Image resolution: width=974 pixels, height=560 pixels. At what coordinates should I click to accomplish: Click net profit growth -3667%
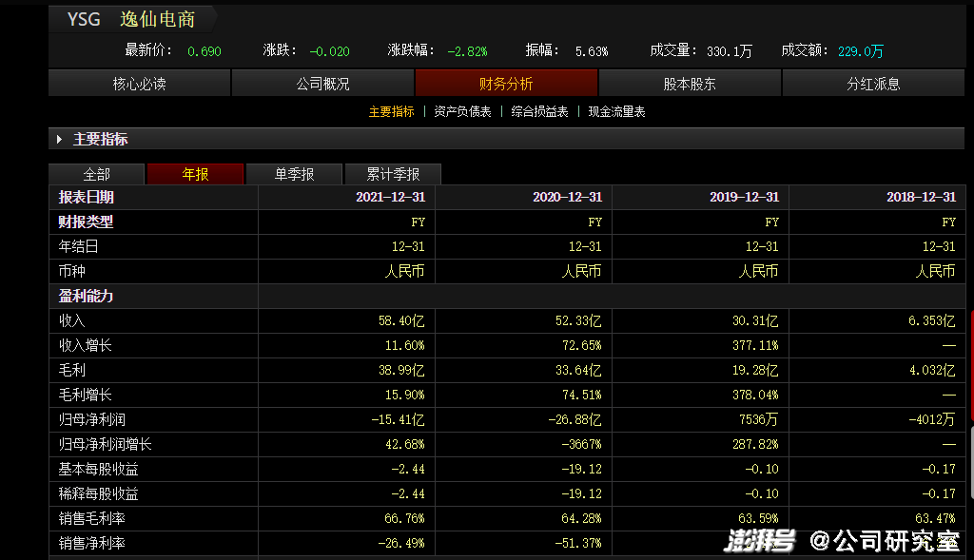pos(582,445)
